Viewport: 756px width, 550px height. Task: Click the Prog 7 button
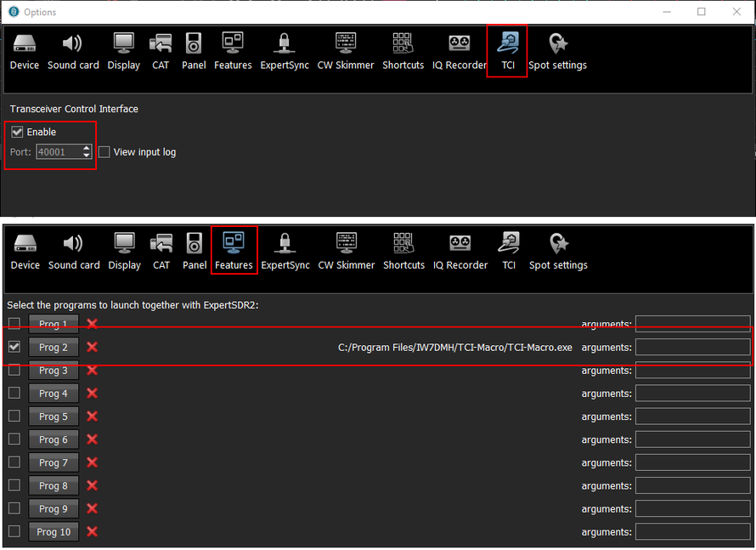[54, 462]
